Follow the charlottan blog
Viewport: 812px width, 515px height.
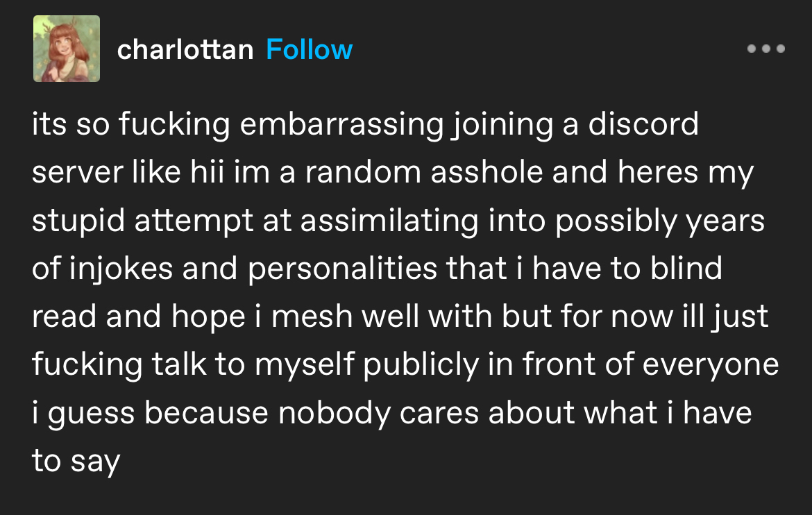pyautogui.click(x=309, y=50)
